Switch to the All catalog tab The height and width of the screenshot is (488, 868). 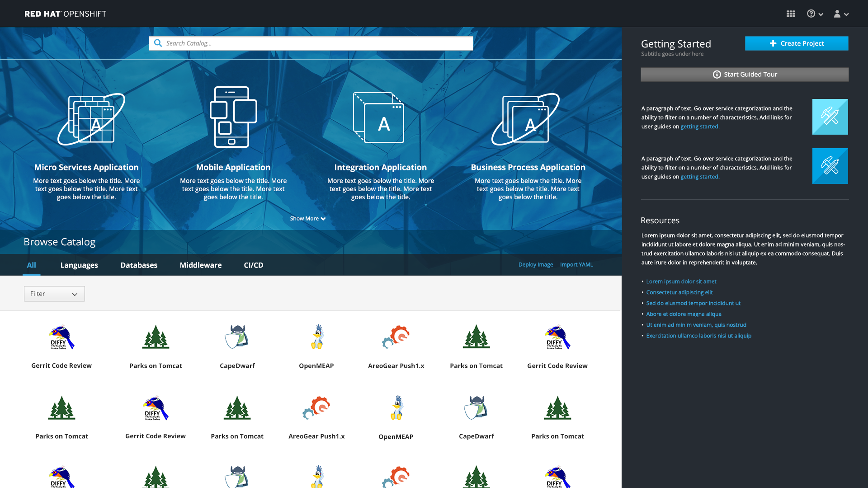pos(31,265)
